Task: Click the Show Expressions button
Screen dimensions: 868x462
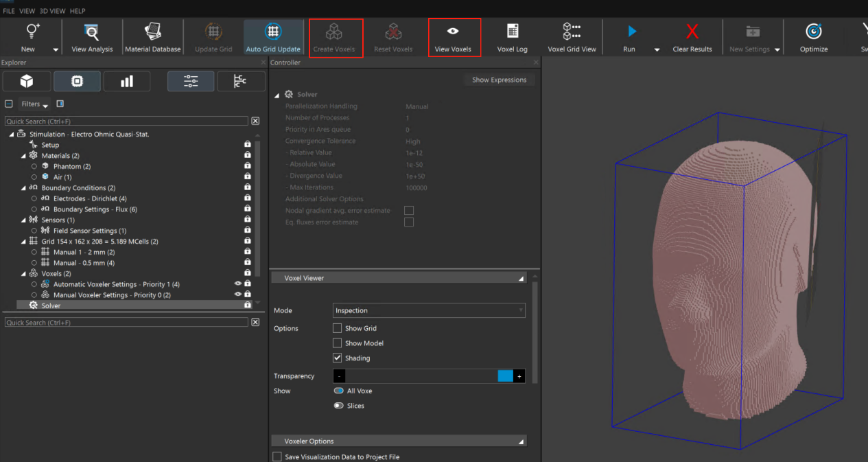Action: (x=499, y=80)
